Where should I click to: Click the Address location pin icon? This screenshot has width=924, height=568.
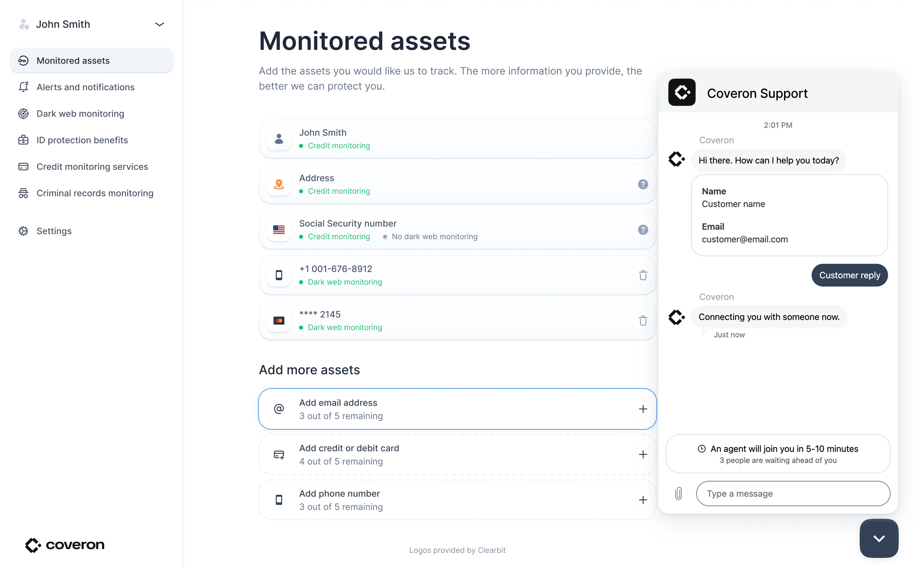pyautogui.click(x=279, y=185)
